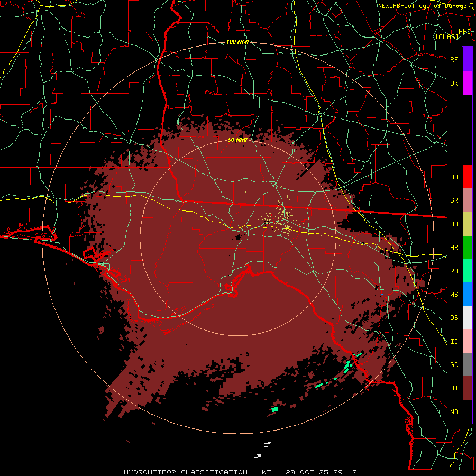Click the BD legend label

[x=454, y=224]
